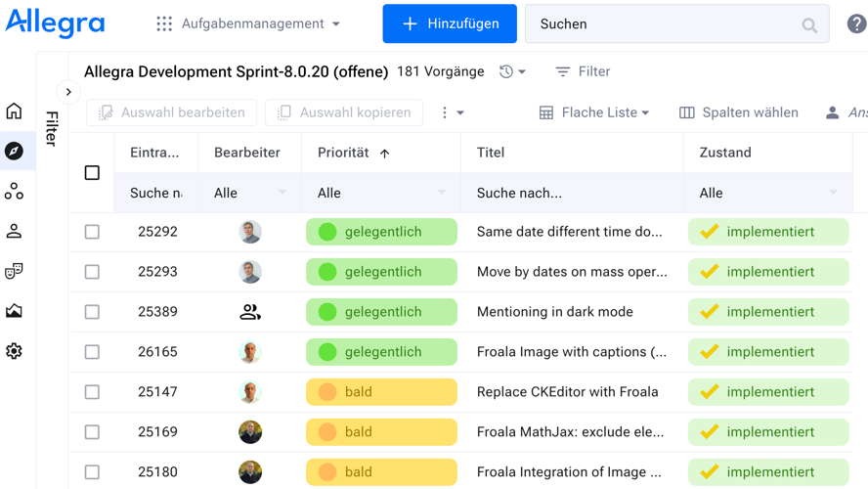Click the checkmark icon in row 25147 status

pos(709,391)
